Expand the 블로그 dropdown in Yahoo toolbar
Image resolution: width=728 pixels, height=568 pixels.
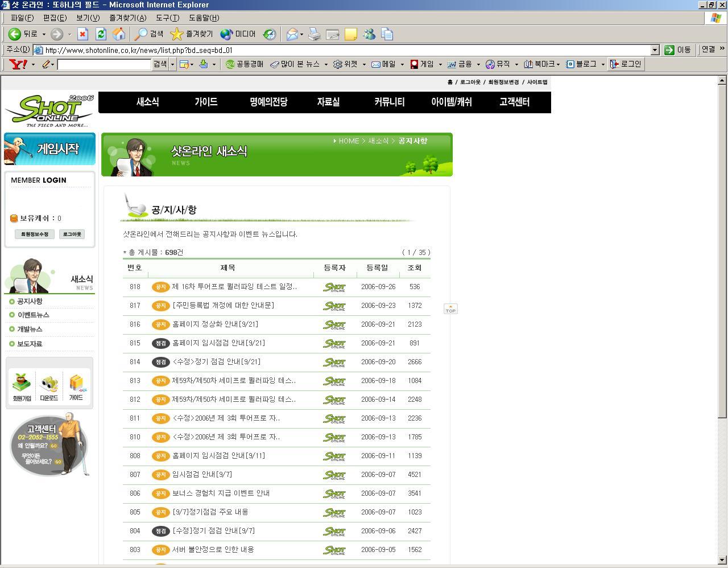(603, 64)
